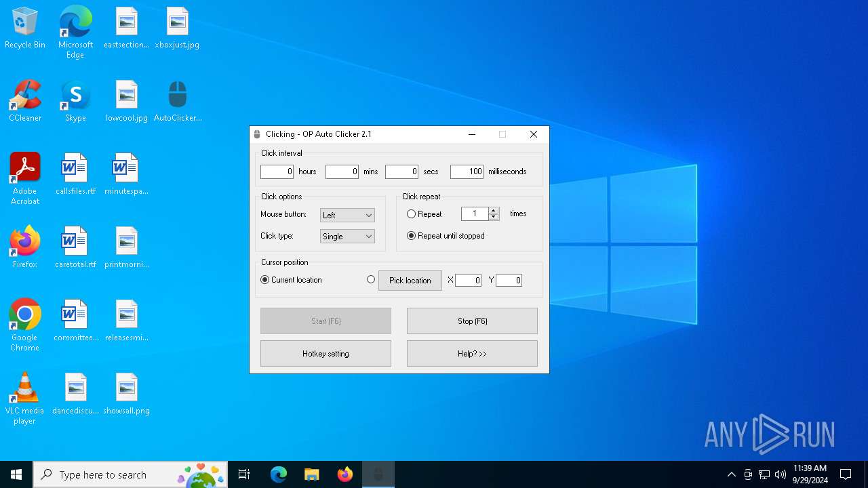Open VLC media player shortcut
Viewport: 868px width, 488px height.
pyautogui.click(x=25, y=398)
